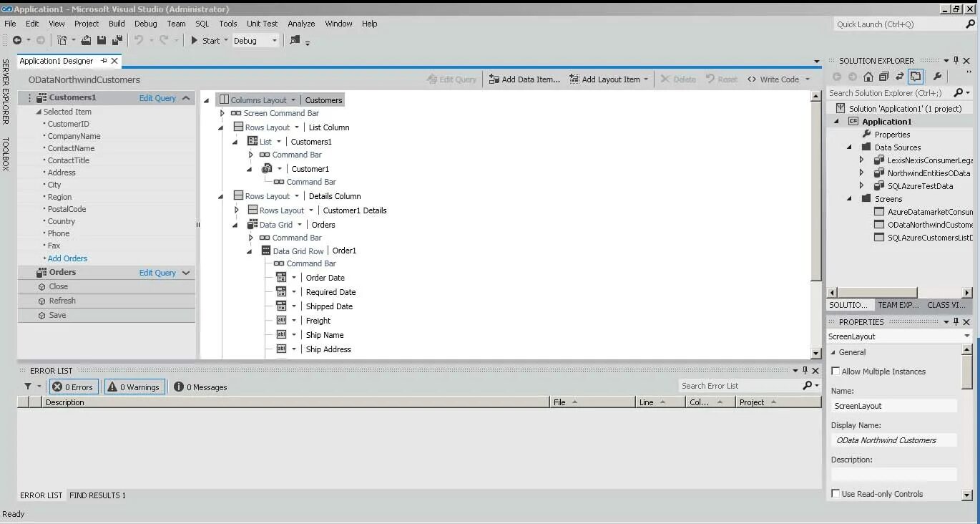
Task: Click the Quick Launch search field
Action: pyautogui.click(x=898, y=24)
